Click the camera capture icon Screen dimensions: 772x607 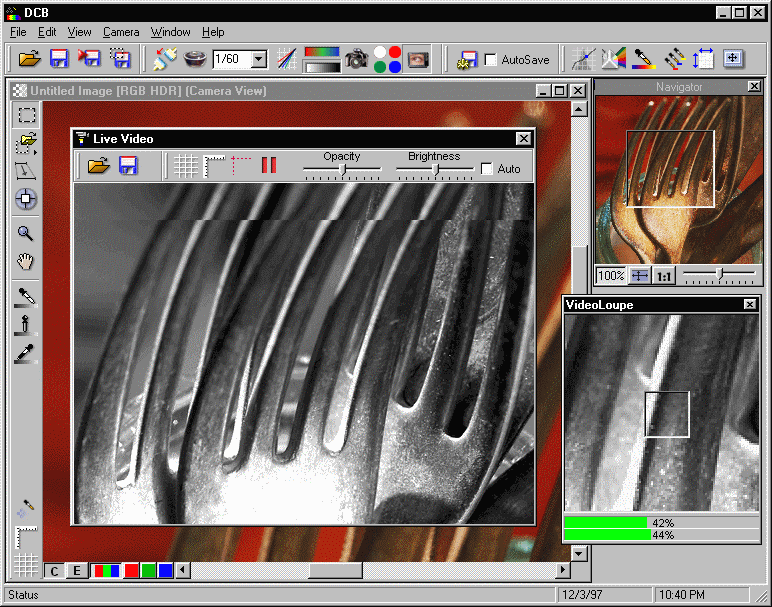point(356,59)
